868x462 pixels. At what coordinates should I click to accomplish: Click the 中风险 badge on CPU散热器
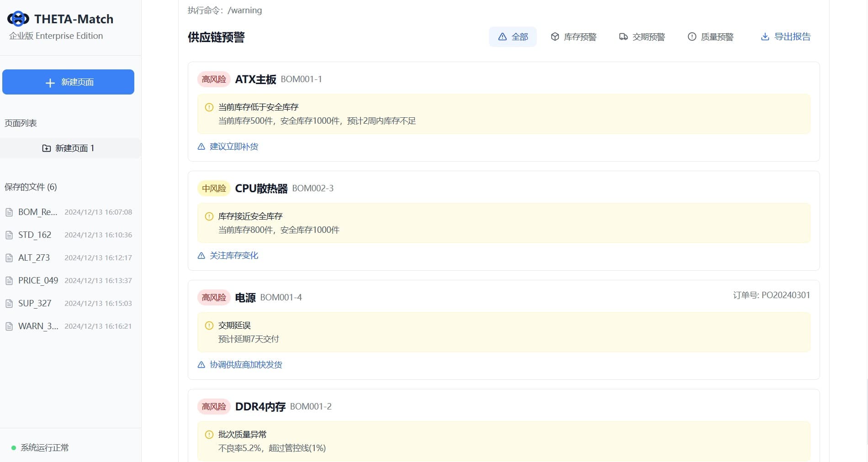click(214, 189)
